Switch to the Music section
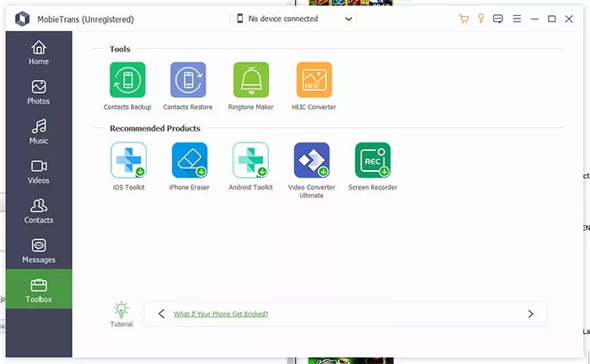 [x=39, y=132]
